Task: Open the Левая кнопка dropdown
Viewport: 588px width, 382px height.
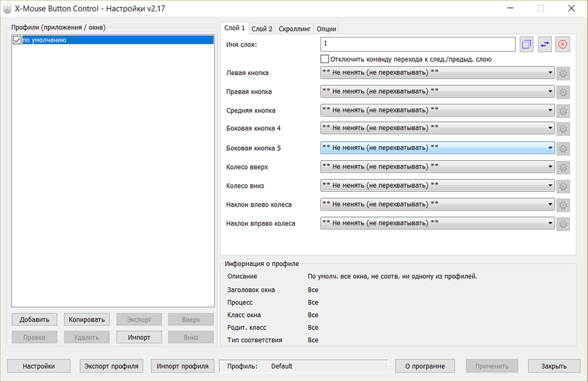Action: 437,72
